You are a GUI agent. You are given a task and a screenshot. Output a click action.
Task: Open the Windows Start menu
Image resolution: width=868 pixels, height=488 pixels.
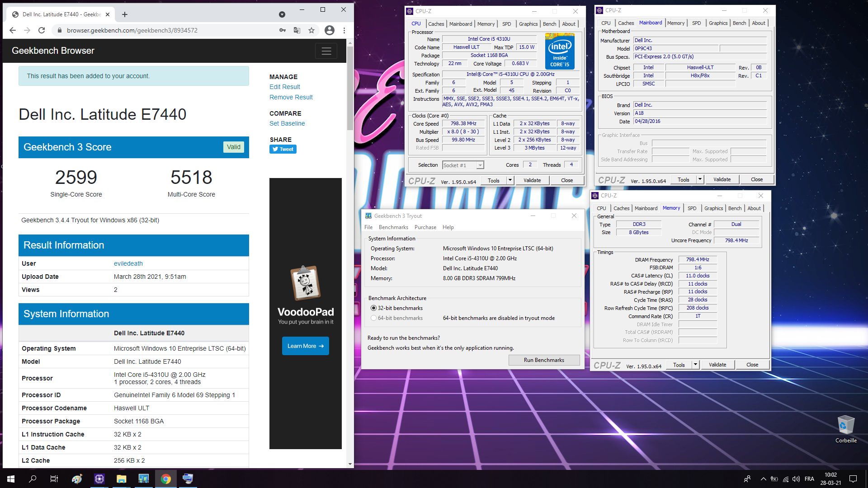11,479
